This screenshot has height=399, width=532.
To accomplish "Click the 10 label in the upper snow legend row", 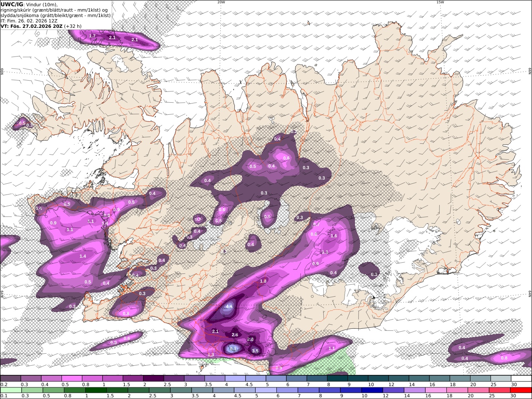I will [x=371, y=384].
